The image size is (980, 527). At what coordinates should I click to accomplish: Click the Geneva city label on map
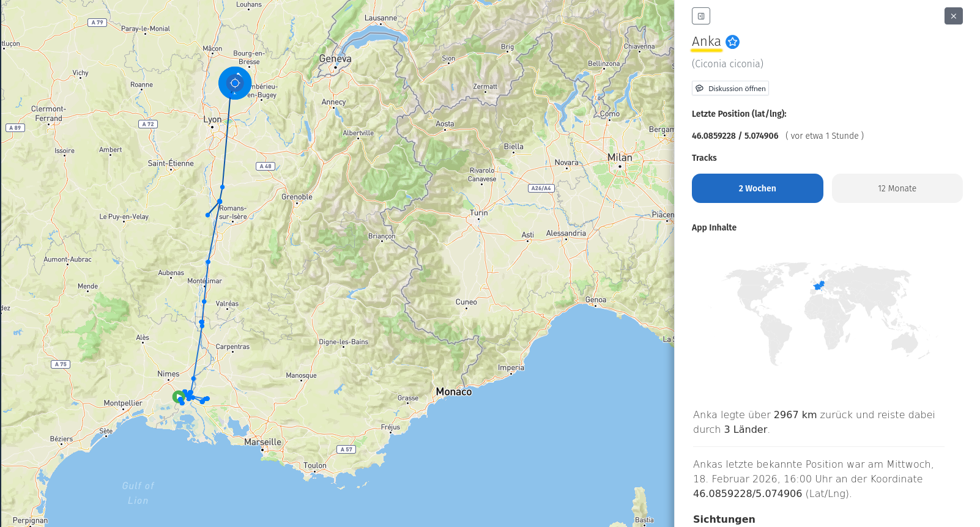[x=335, y=59]
